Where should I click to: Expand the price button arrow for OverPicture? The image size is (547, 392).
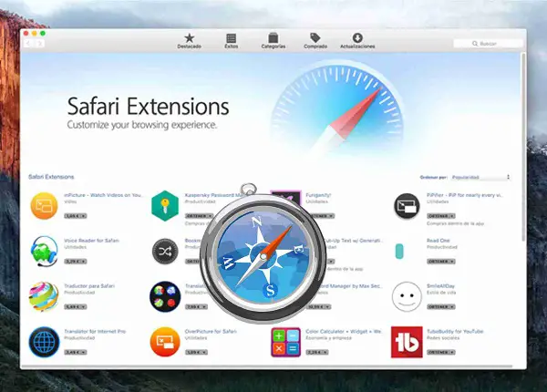click(x=204, y=352)
